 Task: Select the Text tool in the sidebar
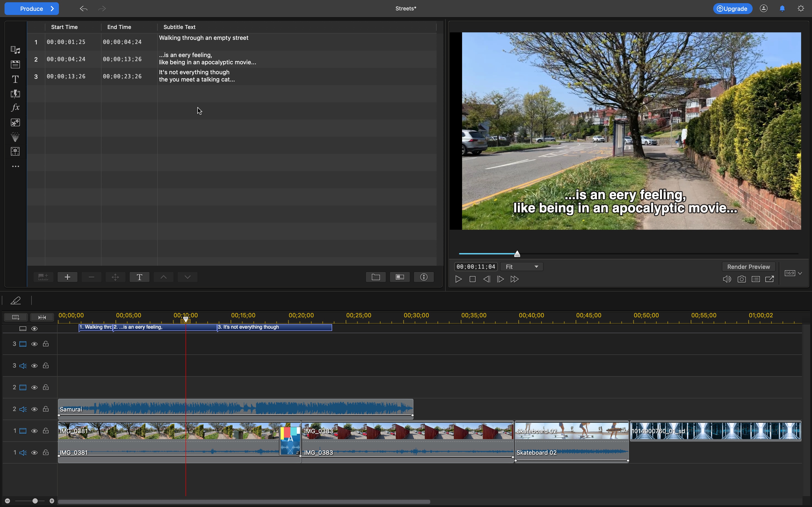15,79
